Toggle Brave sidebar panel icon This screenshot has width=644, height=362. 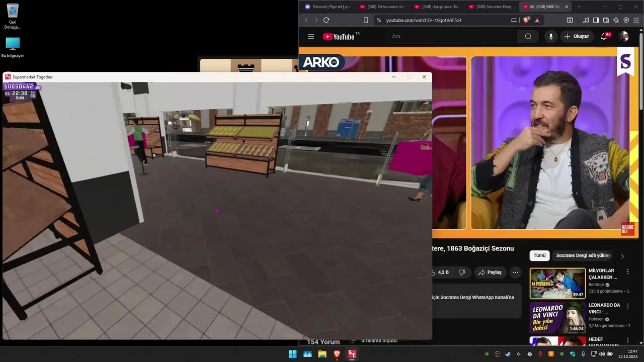click(596, 20)
